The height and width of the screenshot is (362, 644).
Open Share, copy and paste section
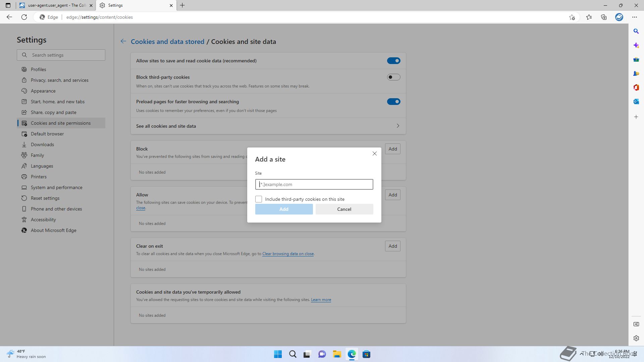click(x=61, y=112)
